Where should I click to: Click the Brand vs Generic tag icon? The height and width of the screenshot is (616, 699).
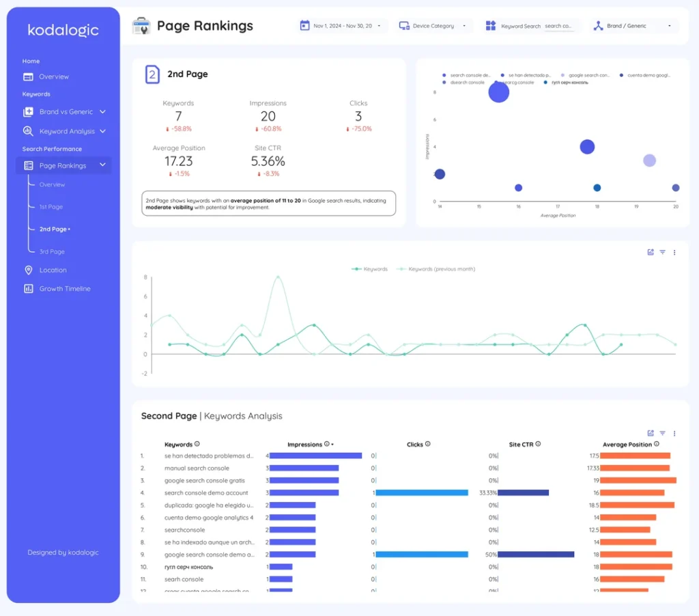27,111
